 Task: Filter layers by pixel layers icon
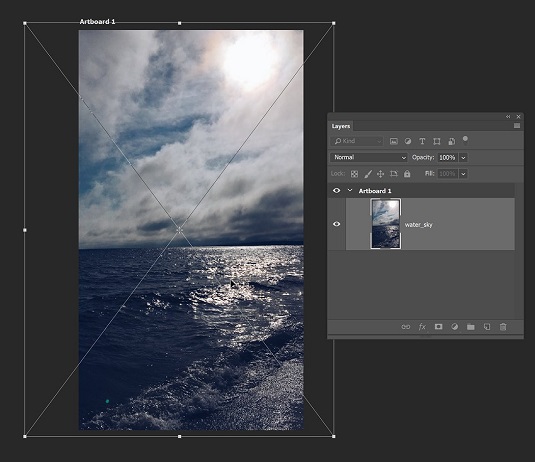394,141
